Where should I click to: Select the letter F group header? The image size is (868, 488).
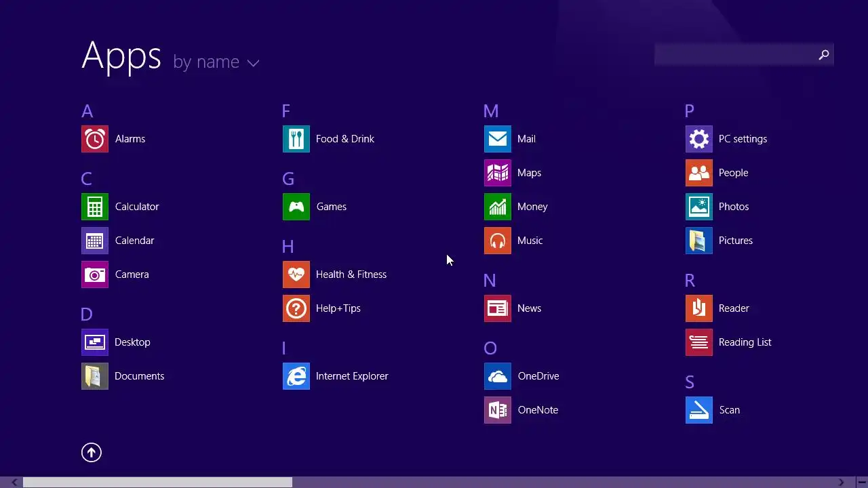(286, 111)
